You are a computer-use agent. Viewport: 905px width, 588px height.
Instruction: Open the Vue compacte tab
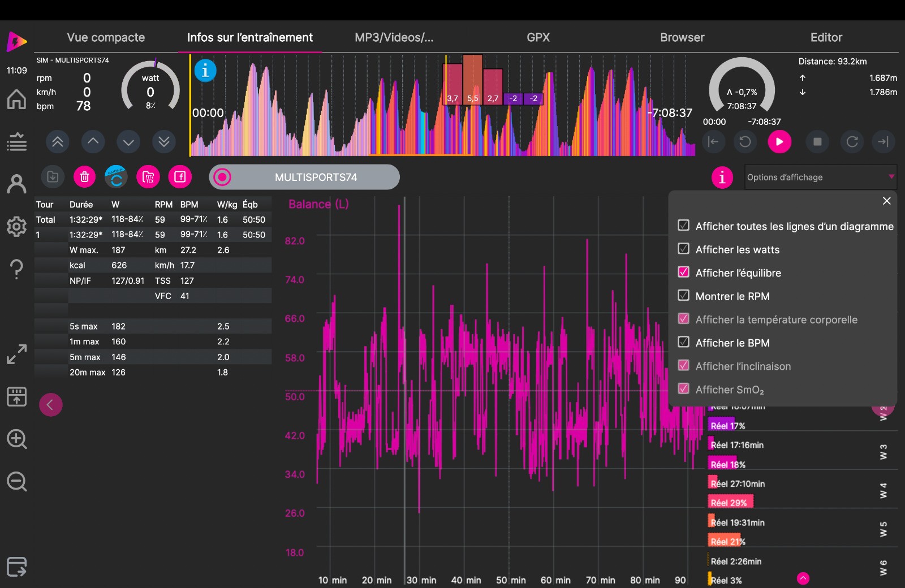coord(106,37)
